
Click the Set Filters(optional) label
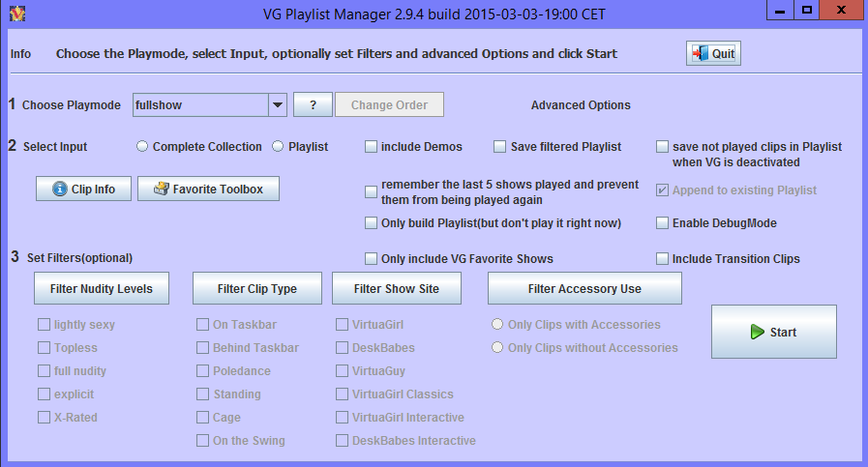79,258
